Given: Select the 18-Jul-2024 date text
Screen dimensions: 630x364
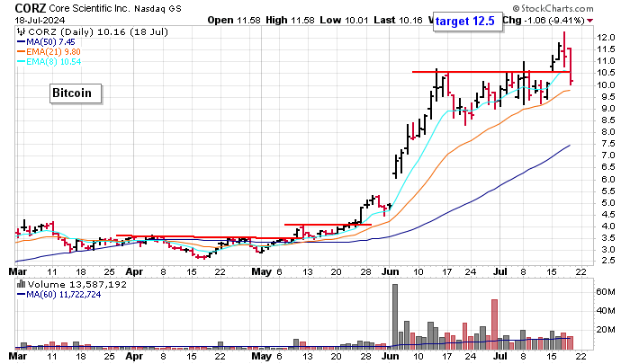Looking at the screenshot, I should pyautogui.click(x=40, y=20).
